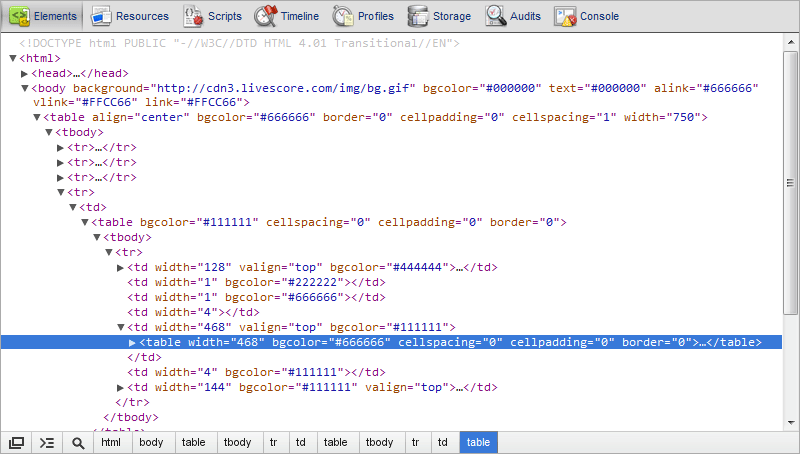Expand the first collapsed tr row
This screenshot has width=800, height=454.
point(60,147)
